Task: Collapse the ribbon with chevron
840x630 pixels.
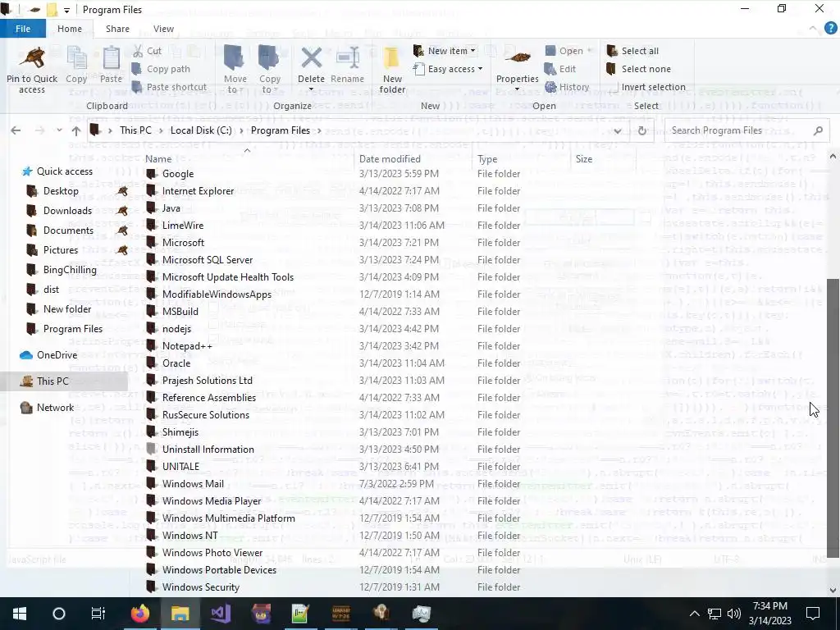Action: click(x=813, y=29)
